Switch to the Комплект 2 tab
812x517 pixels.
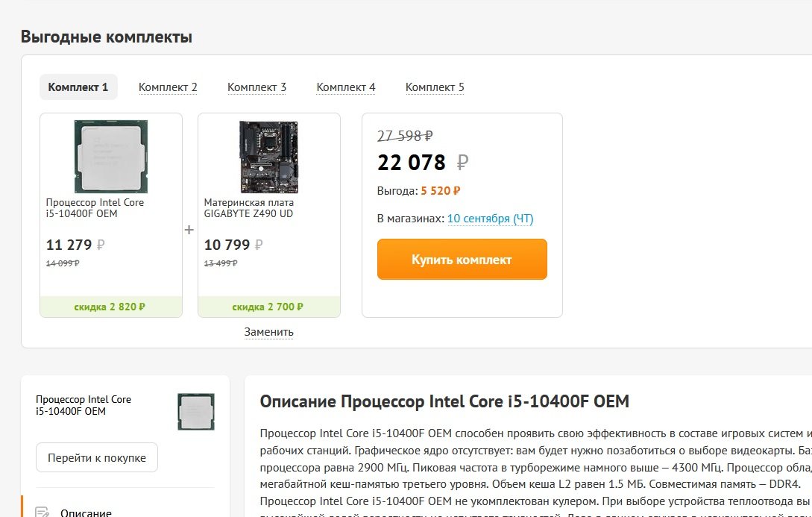point(168,87)
